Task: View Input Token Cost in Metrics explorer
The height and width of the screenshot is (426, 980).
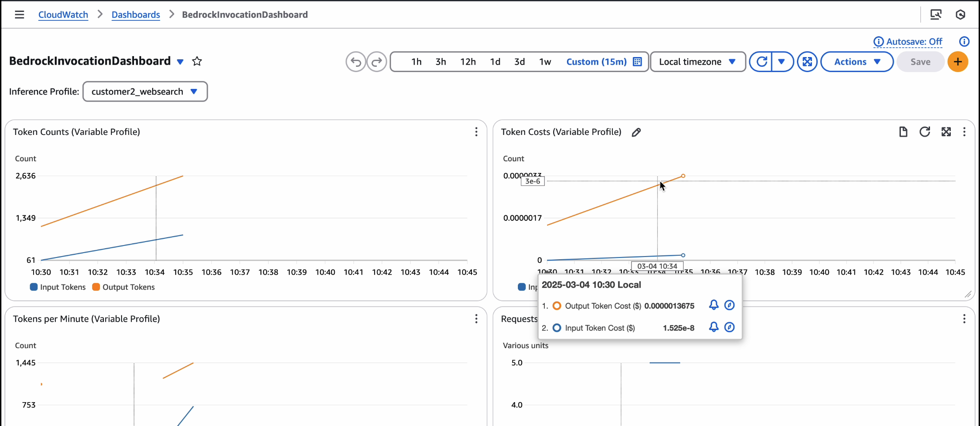Action: (x=730, y=327)
